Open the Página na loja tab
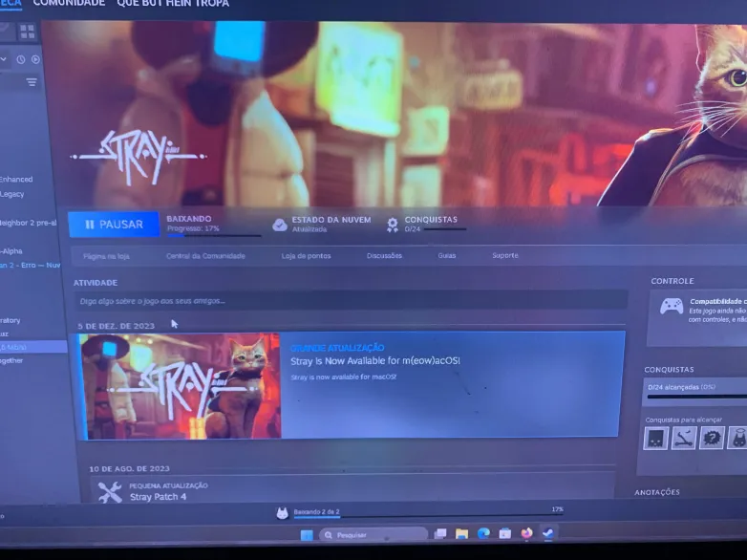Image resolution: width=747 pixels, height=560 pixels. pos(106,256)
